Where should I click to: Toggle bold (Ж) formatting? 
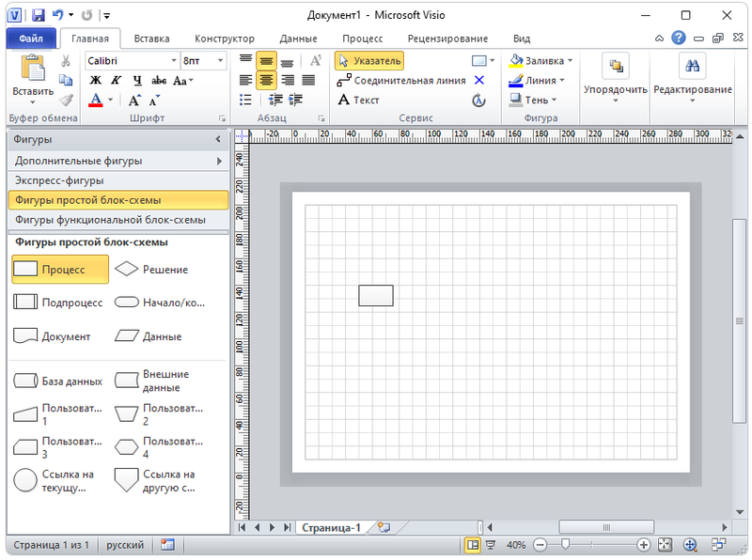[x=95, y=80]
